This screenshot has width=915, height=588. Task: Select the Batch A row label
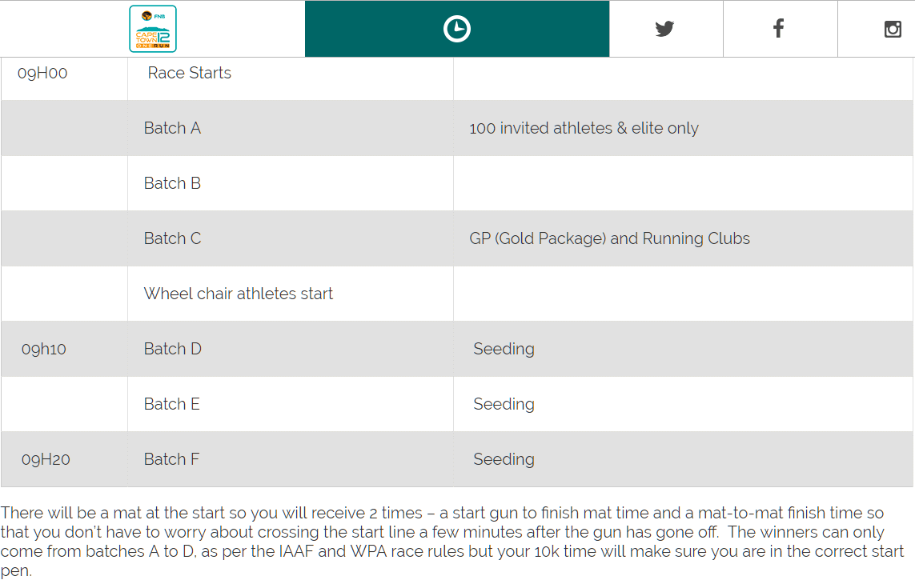[172, 128]
